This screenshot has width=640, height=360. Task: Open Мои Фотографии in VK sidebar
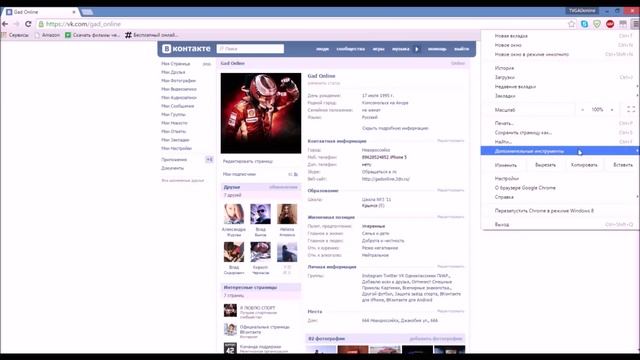(178, 81)
